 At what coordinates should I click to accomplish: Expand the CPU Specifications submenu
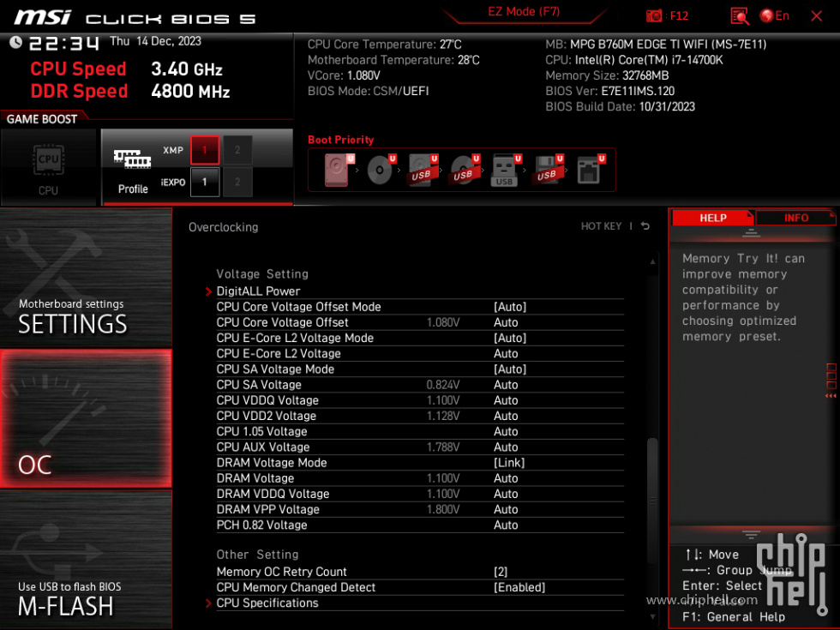pos(267,603)
